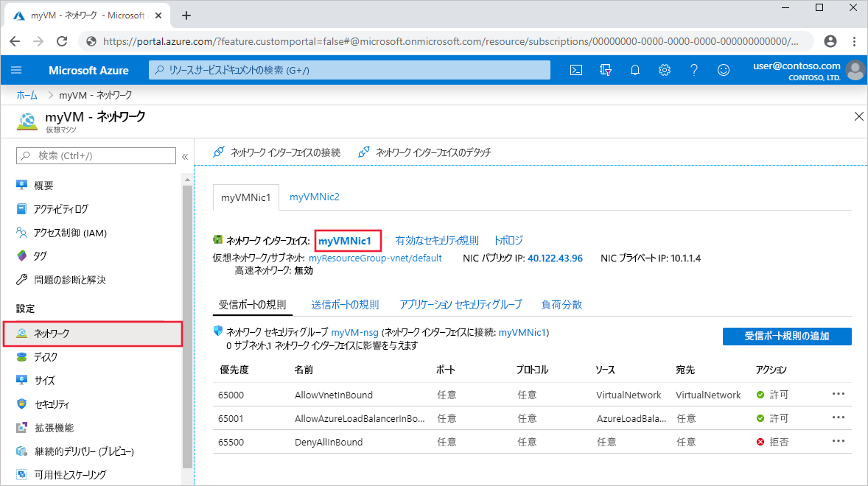Viewport: 868px width, 486px height.
Task: Collapse the sidebar menu with chevron
Action: tap(185, 156)
